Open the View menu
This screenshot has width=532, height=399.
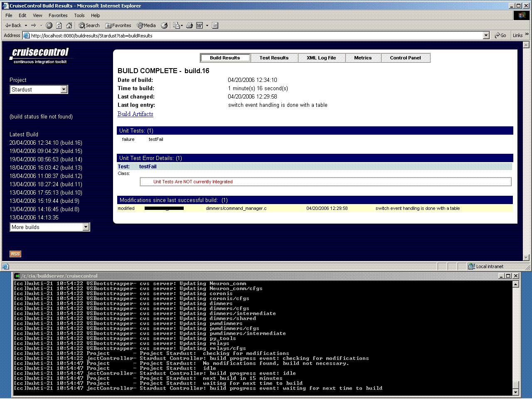click(x=37, y=15)
